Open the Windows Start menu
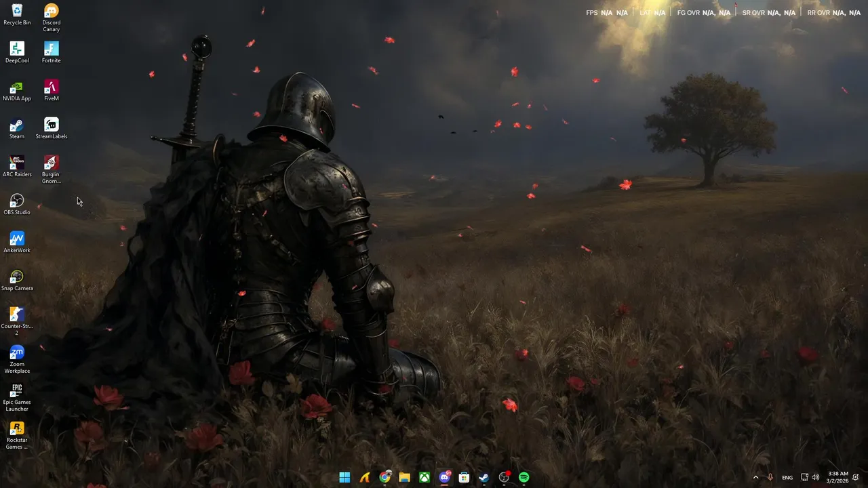 [x=344, y=477]
